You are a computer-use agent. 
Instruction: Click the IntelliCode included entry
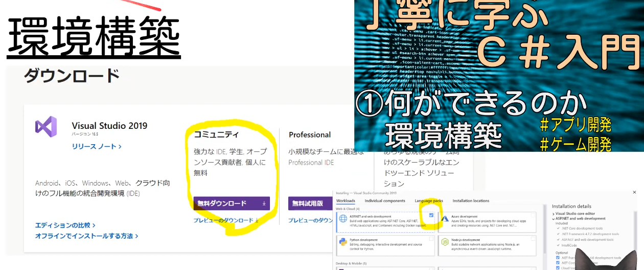point(570,244)
